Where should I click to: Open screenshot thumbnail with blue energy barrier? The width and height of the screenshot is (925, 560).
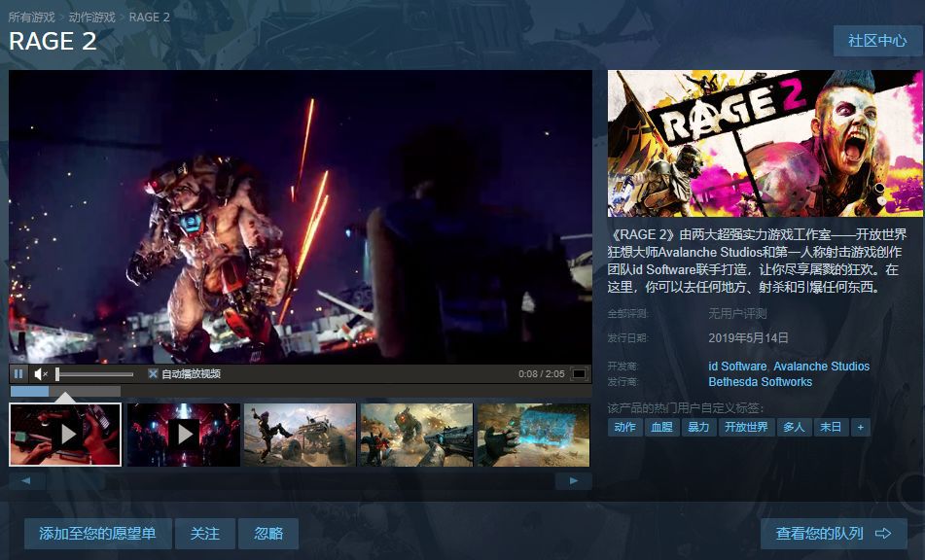(533, 435)
